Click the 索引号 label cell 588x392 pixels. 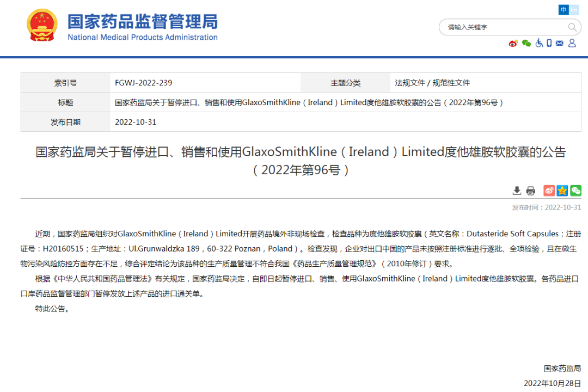(x=66, y=83)
